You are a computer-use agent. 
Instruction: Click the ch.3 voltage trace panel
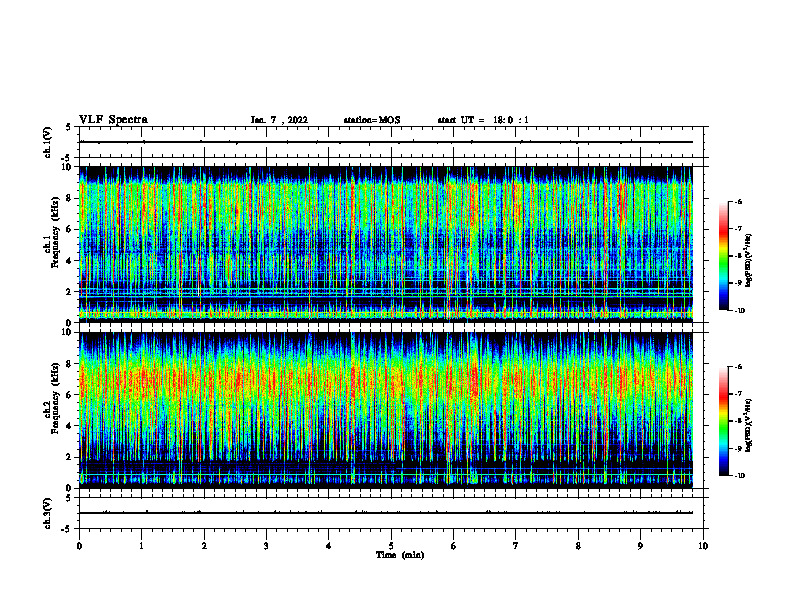tap(391, 513)
